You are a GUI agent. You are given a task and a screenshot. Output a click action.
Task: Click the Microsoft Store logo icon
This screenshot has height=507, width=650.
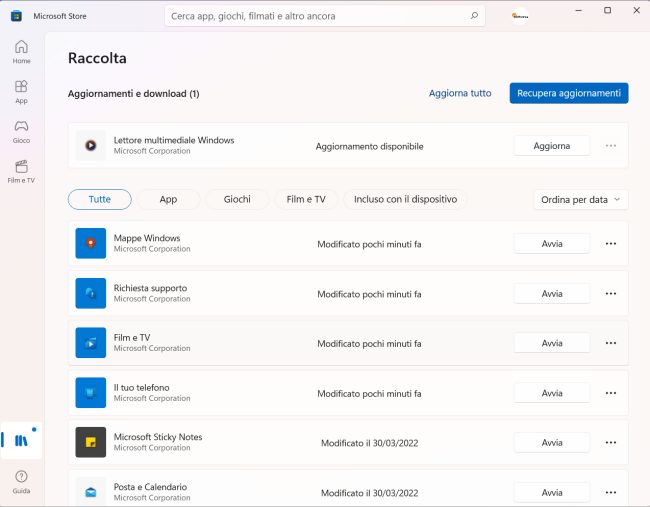pyautogui.click(x=16, y=16)
